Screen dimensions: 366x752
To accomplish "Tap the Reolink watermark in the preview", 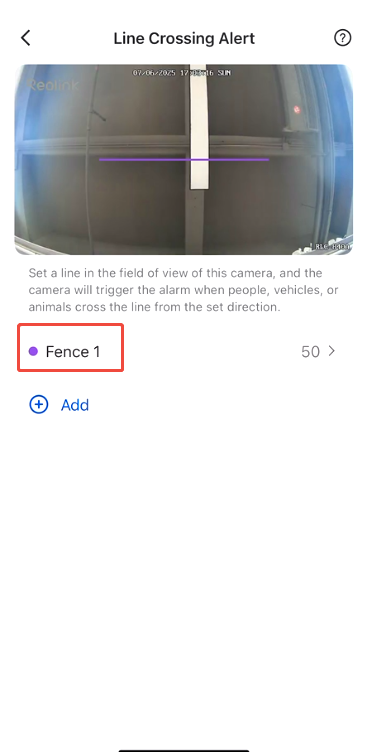I will [53, 85].
